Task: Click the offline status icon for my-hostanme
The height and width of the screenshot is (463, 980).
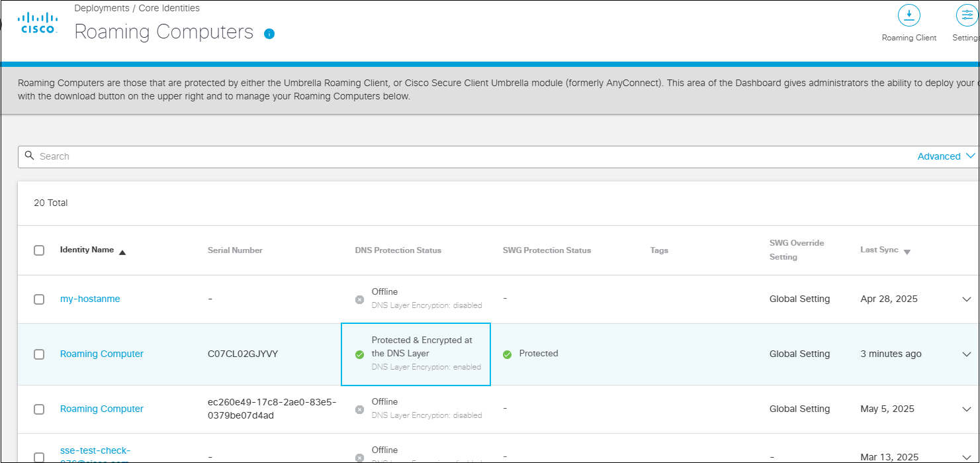Action: click(x=359, y=299)
